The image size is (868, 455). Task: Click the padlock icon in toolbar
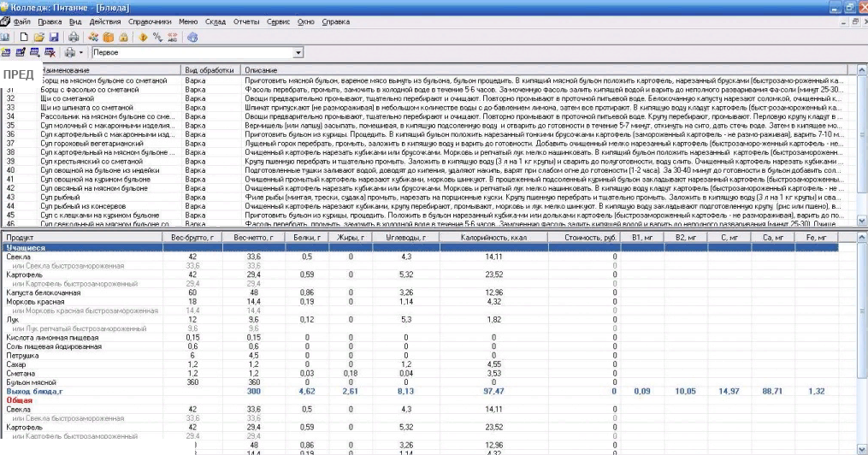[x=124, y=38]
